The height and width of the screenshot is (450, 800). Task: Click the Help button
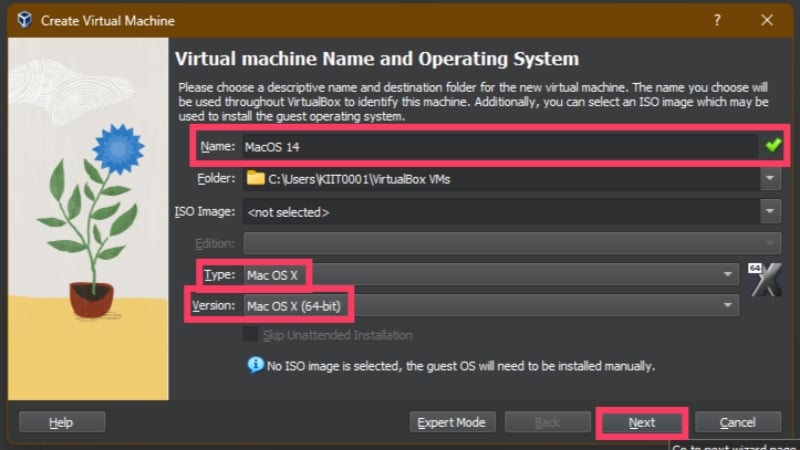point(62,422)
